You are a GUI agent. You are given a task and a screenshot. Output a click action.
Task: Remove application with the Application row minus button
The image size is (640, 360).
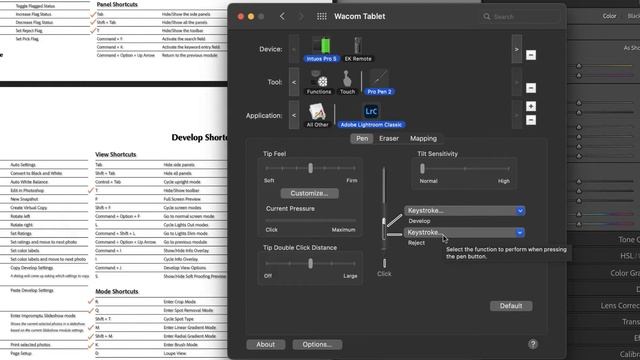click(x=531, y=120)
